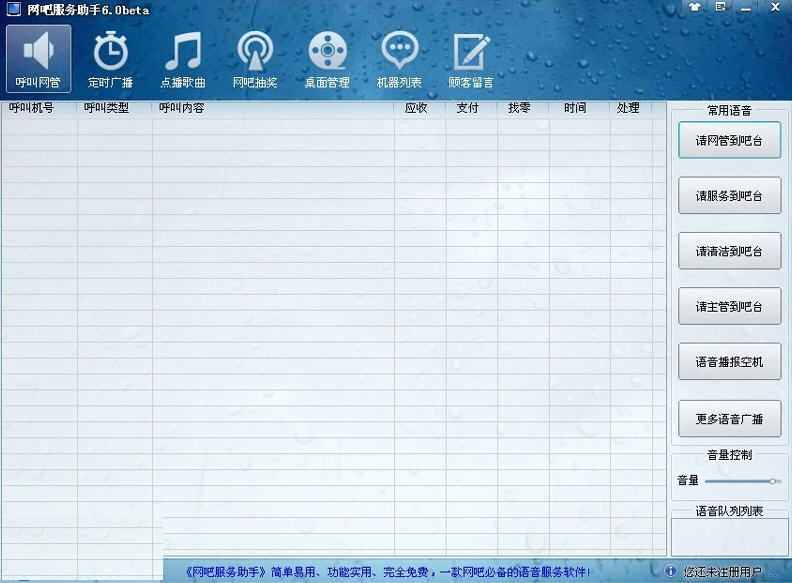792x583 pixels.
Task: Open the 顾客留言 notepad icon
Action: click(471, 59)
